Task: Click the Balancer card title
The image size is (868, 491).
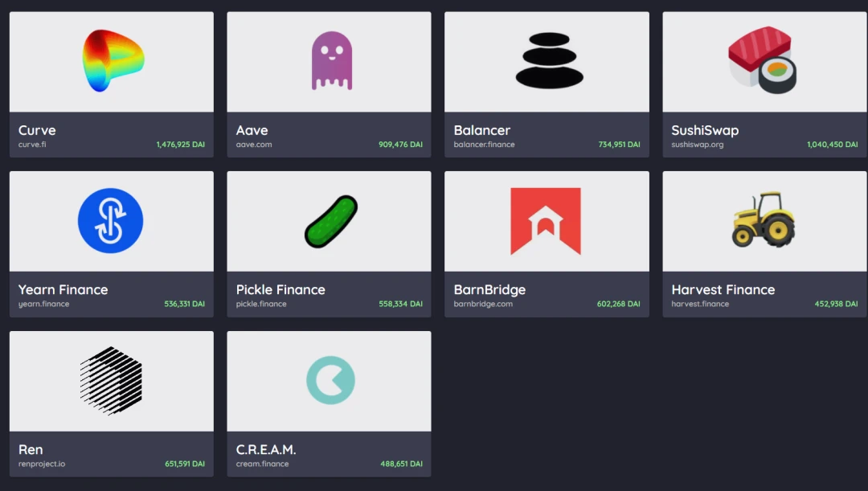Action: 481,130
